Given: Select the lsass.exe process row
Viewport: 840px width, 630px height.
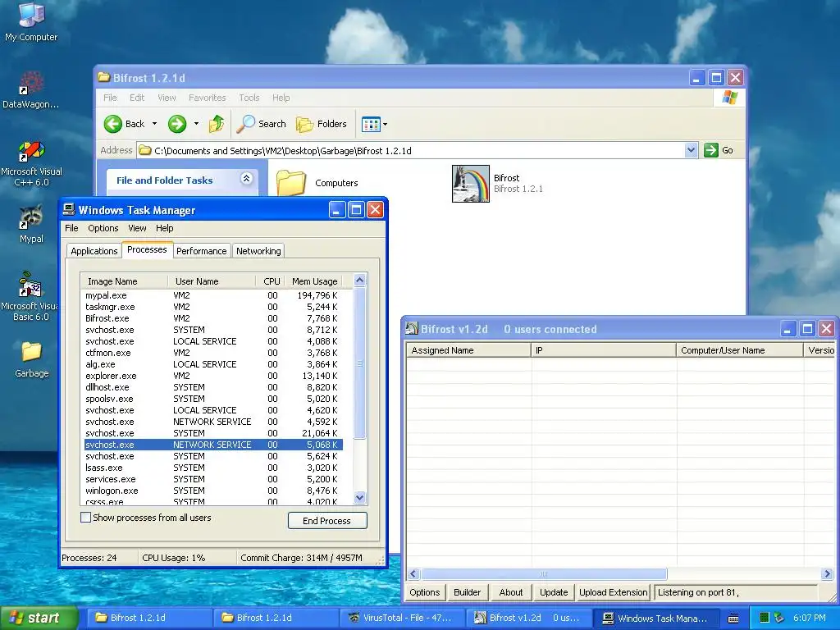Looking at the screenshot, I should pos(213,468).
